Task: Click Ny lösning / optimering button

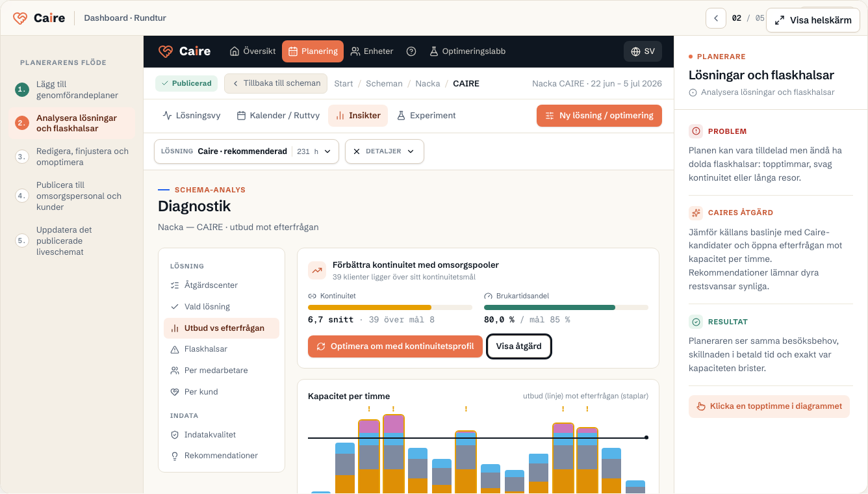Action: pyautogui.click(x=599, y=116)
